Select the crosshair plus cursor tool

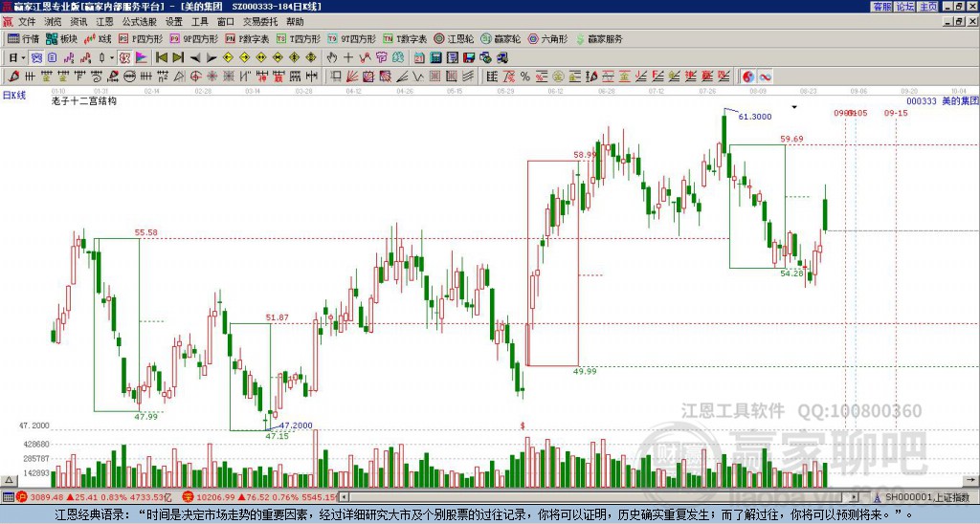pos(348,57)
